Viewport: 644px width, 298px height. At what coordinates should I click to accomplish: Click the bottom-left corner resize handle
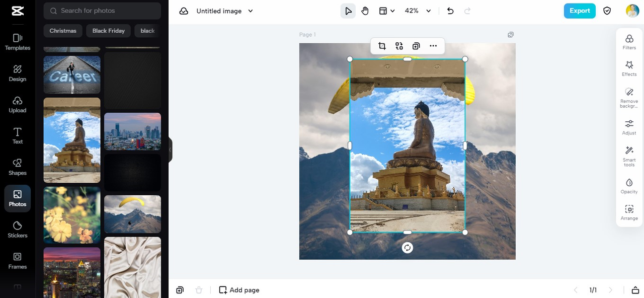pyautogui.click(x=350, y=232)
